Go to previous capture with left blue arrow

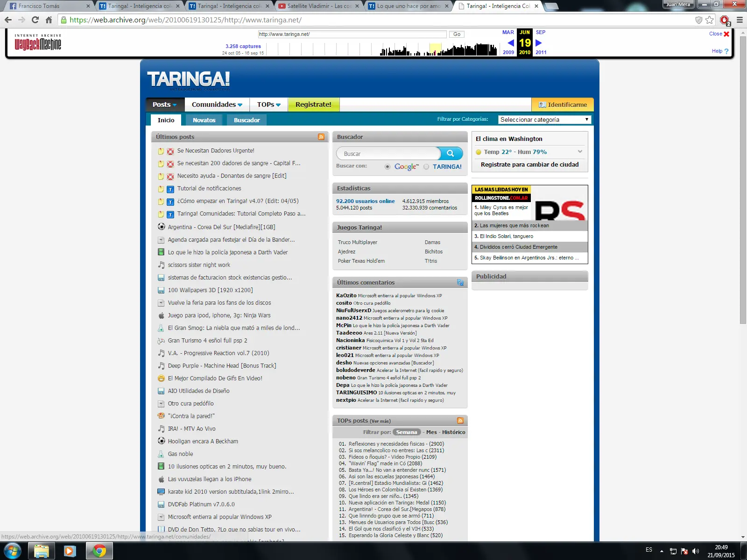click(510, 43)
